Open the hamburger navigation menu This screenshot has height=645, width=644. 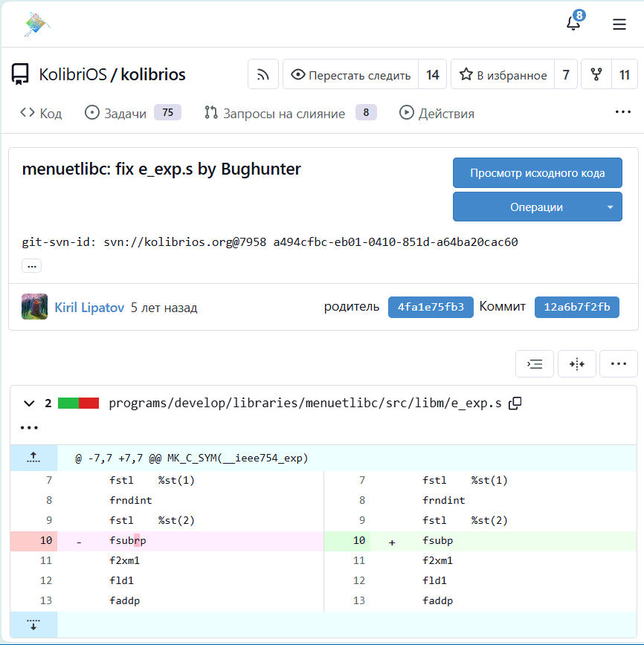[x=619, y=25]
